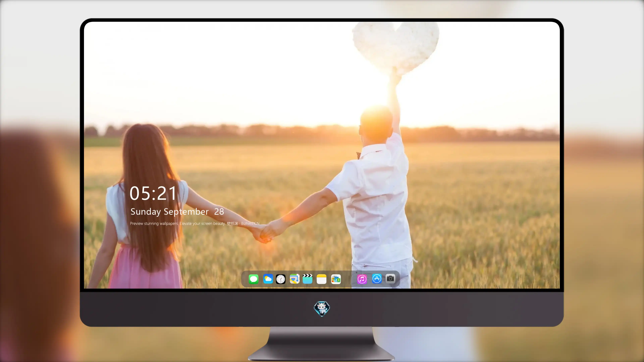The width and height of the screenshot is (644, 362).
Task: Launch the Weather app from the dock
Action: (x=268, y=279)
